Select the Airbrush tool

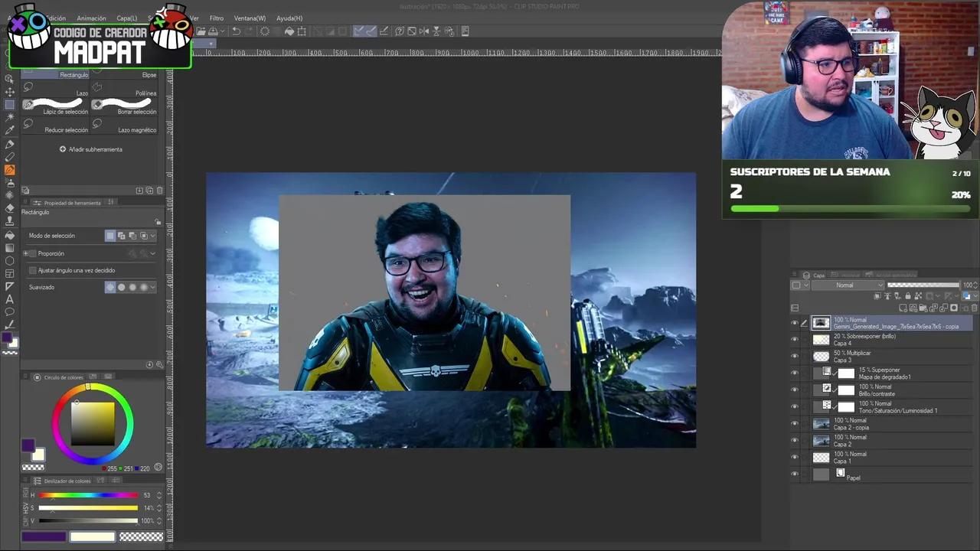(x=10, y=183)
